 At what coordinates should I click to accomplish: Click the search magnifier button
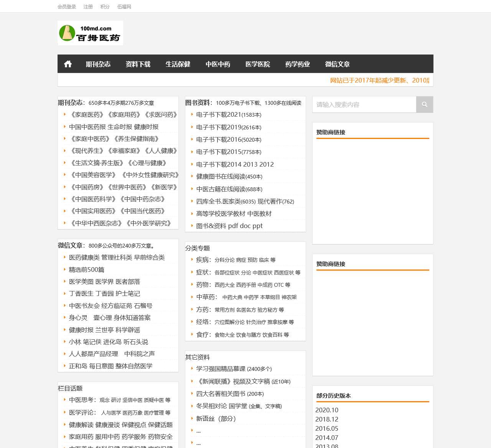tap(424, 104)
